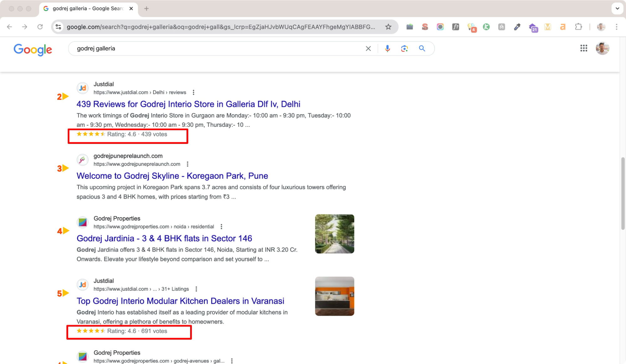Expand the tab search chevron
The height and width of the screenshot is (364, 626).
tap(617, 8)
